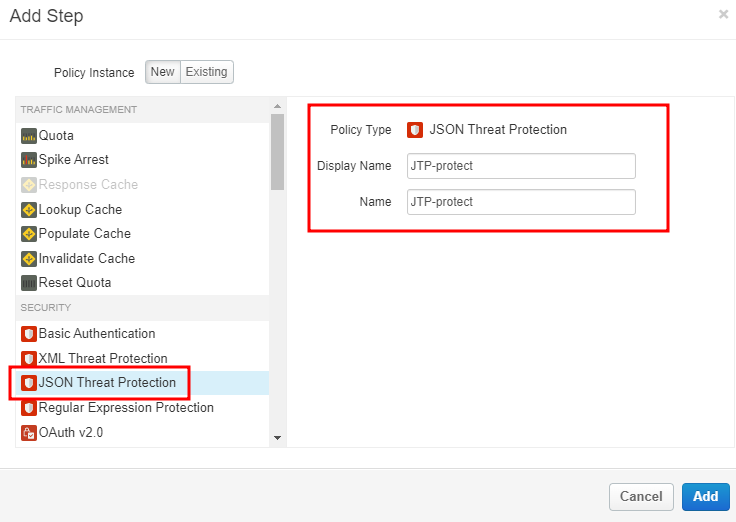Click the Display Name input field
Screen dimensions: 736x522
(521, 166)
